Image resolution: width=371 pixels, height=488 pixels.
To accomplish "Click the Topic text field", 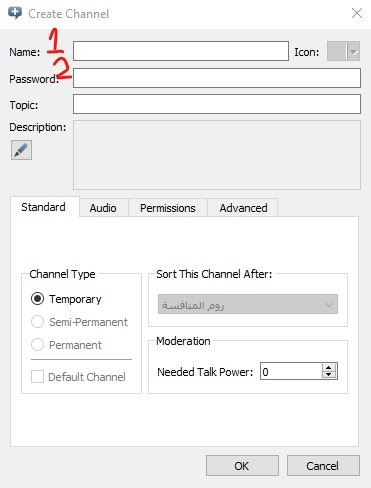I will 217,104.
